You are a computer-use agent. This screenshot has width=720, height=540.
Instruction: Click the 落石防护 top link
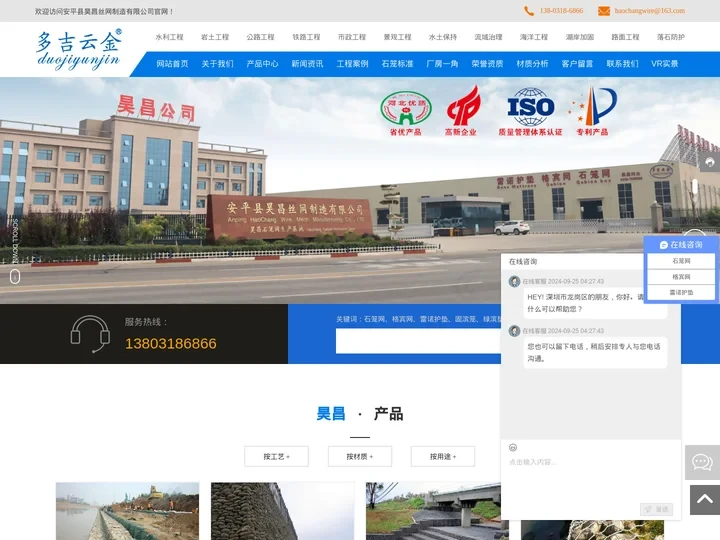click(670, 37)
